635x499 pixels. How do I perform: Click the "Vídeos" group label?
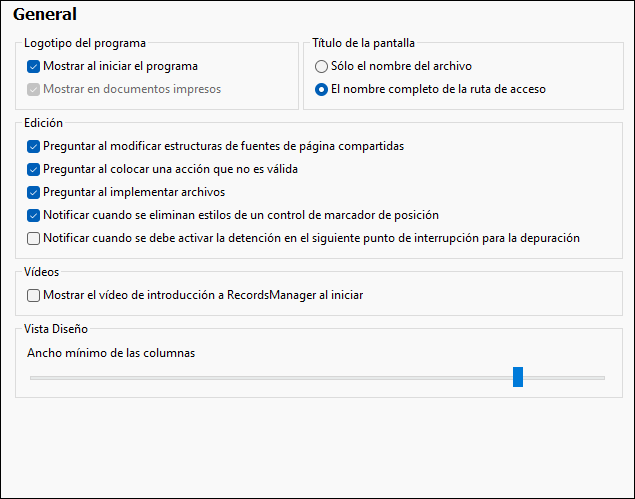pyautogui.click(x=43, y=272)
